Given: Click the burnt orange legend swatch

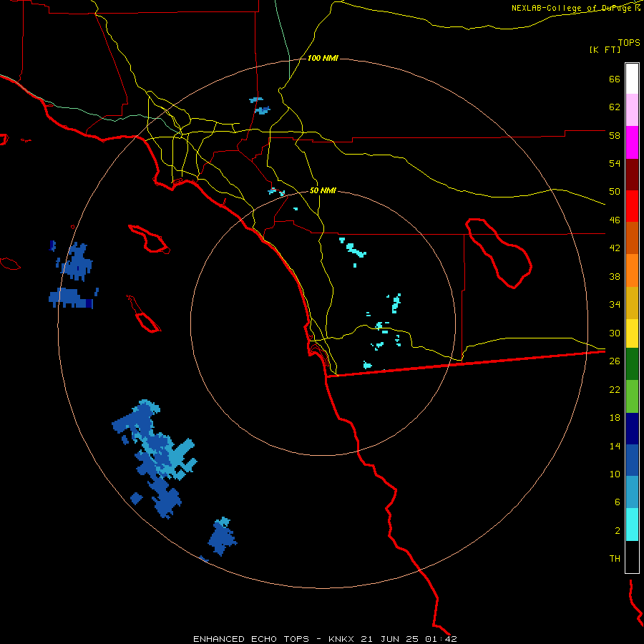Looking at the screenshot, I should tap(632, 238).
